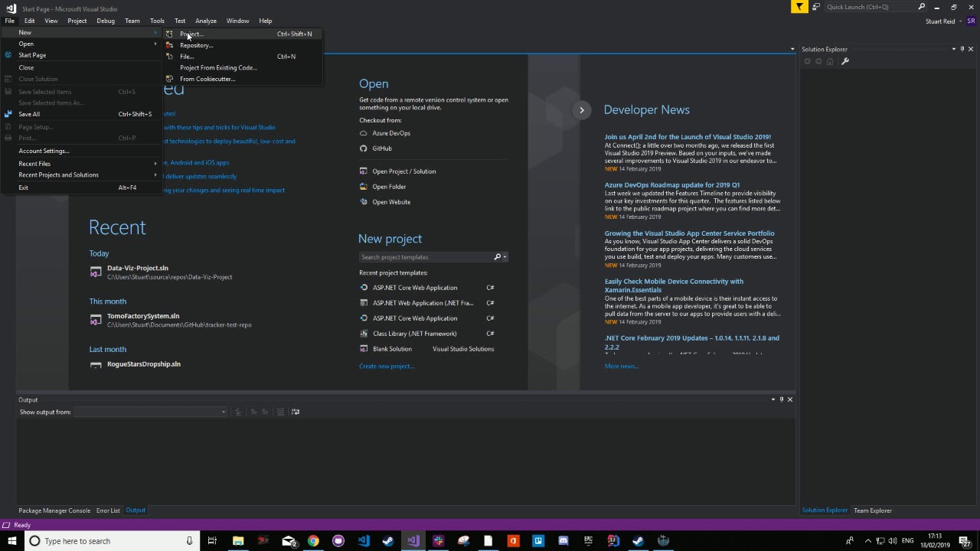Switch to Slack on the taskbar
Image resolution: width=980 pixels, height=551 pixels.
click(438, 541)
